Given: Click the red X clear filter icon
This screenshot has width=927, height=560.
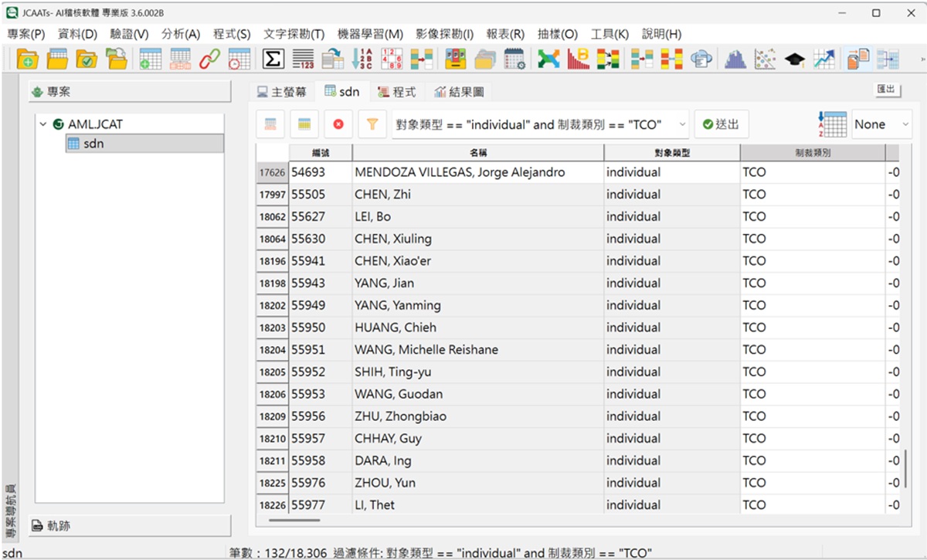Looking at the screenshot, I should pyautogui.click(x=338, y=124).
